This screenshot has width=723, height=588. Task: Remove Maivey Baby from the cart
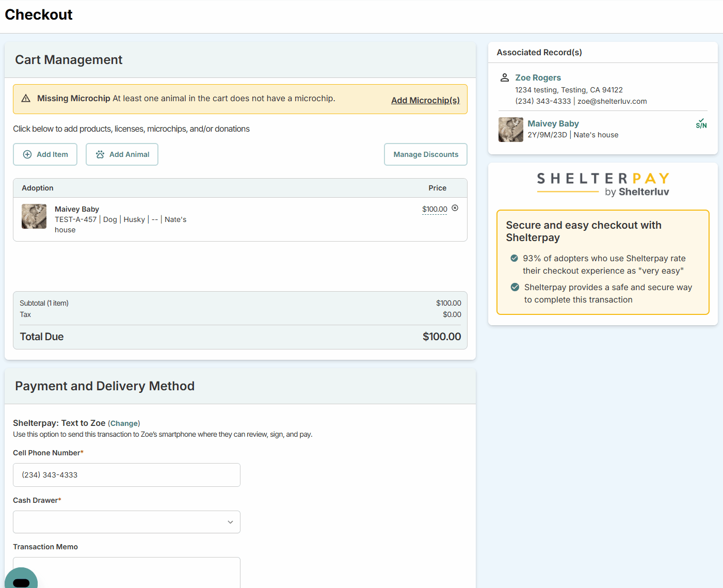(x=455, y=208)
